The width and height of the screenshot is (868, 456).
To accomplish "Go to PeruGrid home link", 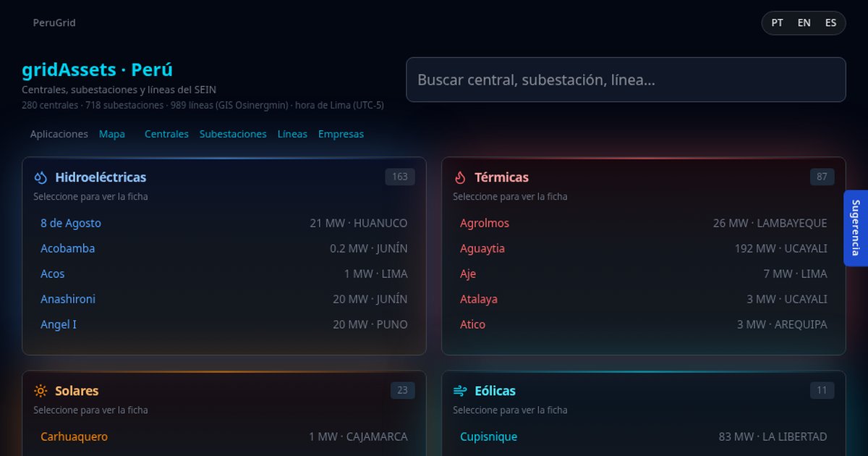I will (54, 22).
